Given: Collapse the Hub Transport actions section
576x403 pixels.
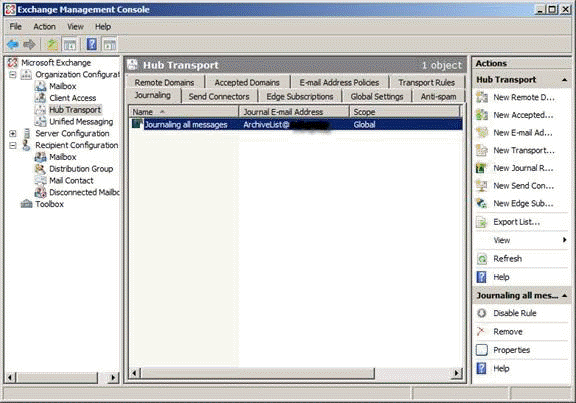Looking at the screenshot, I should point(564,80).
